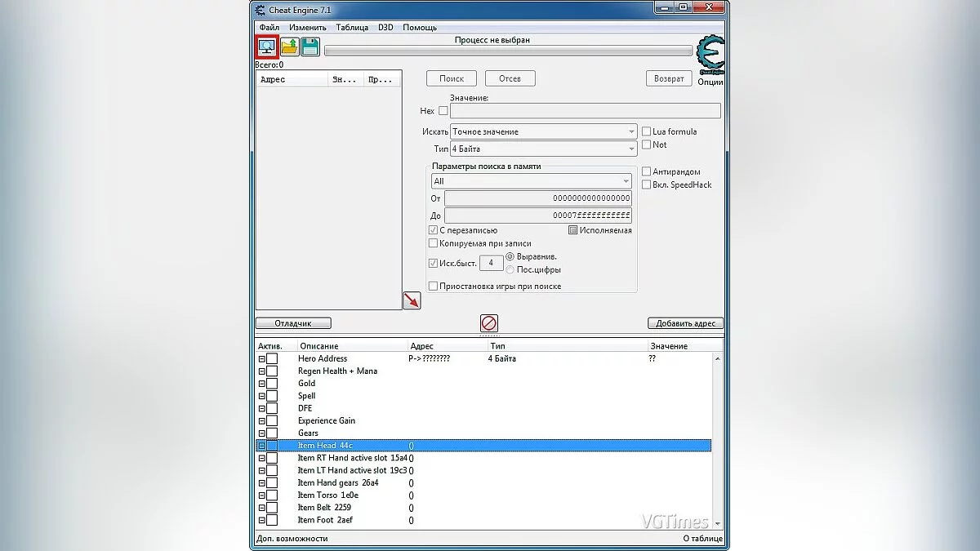This screenshot has height=551, width=980.
Task: Activate the Item Belt 2259 checkbox
Action: tap(272, 508)
